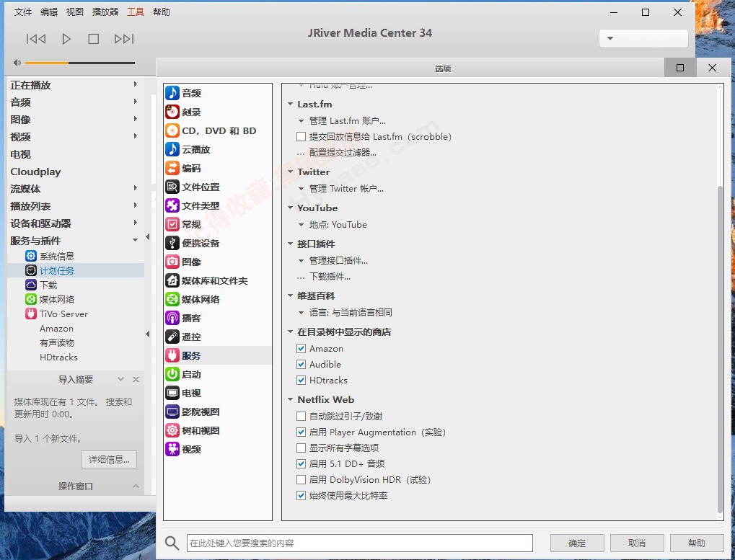Toggle 启用 Player Augmentation checkbox

pos(301,432)
